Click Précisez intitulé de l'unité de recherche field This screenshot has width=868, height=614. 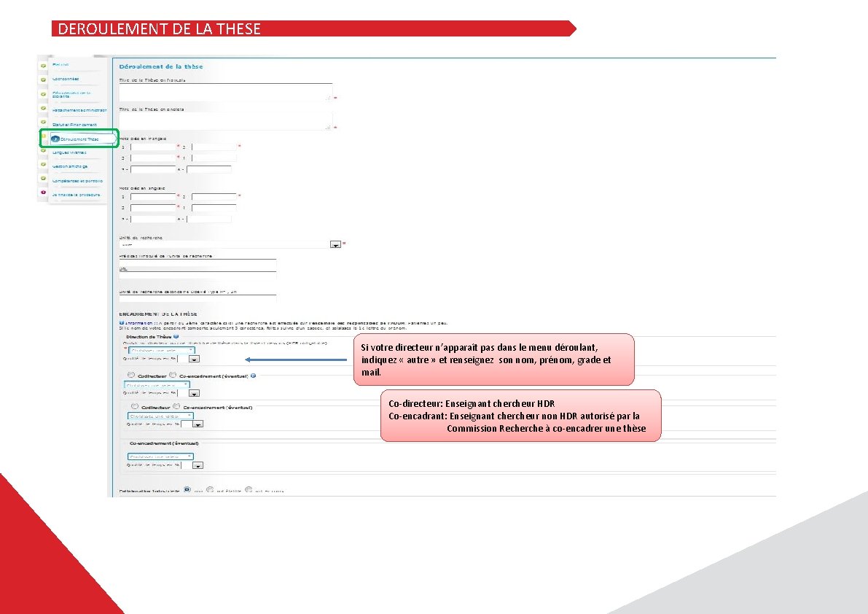(198, 261)
